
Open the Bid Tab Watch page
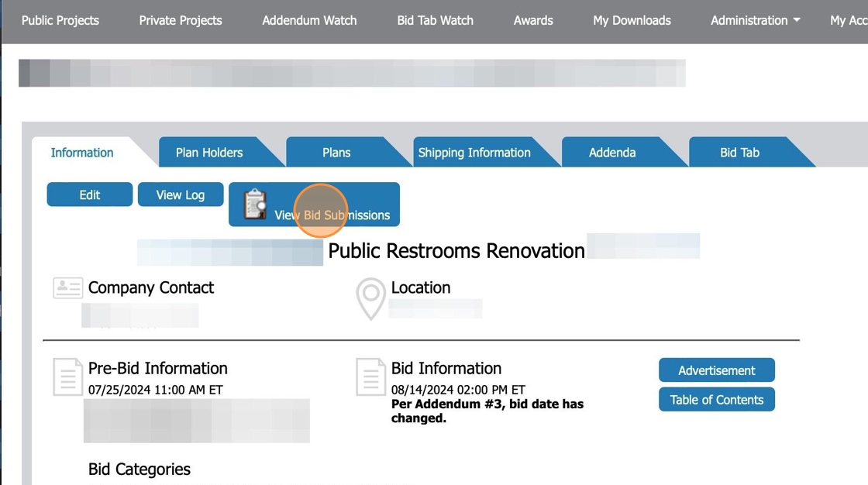[x=435, y=21]
